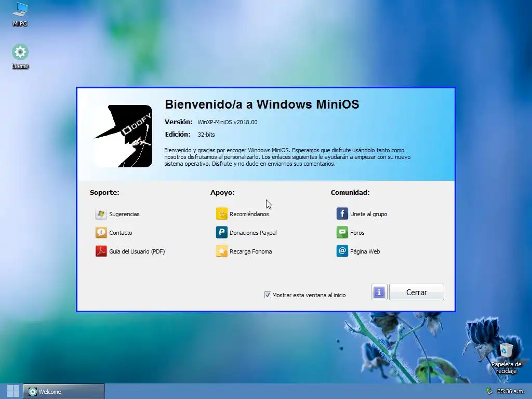Open the Contacto link
Viewport: 532px width, 399px height.
(121, 233)
